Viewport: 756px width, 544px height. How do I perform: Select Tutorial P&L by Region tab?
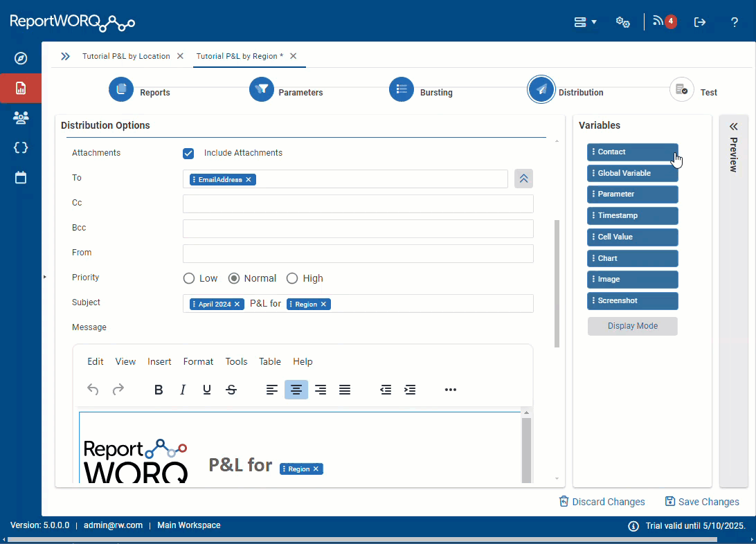(x=240, y=56)
